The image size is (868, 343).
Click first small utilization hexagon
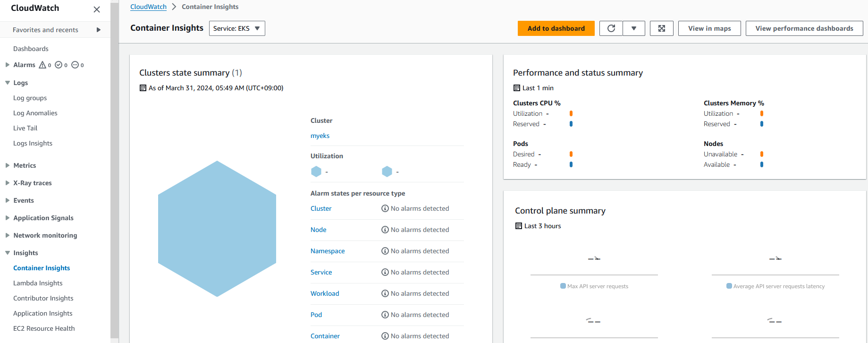pos(316,171)
